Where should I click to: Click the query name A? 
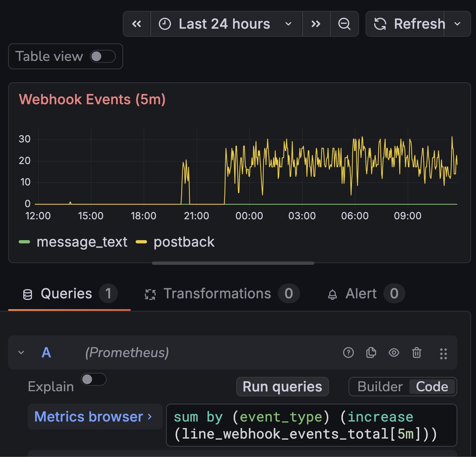(46, 352)
